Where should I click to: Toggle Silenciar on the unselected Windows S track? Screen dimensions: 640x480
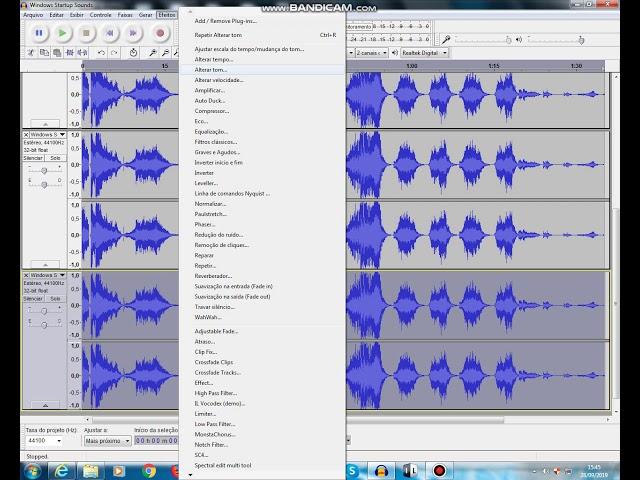pyautogui.click(x=33, y=158)
